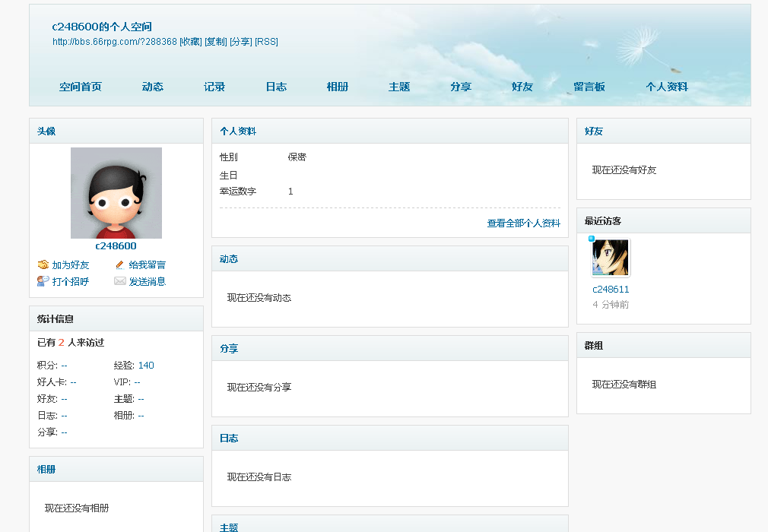Click the 4 分钟前 visit time text
768x532 pixels.
point(611,305)
